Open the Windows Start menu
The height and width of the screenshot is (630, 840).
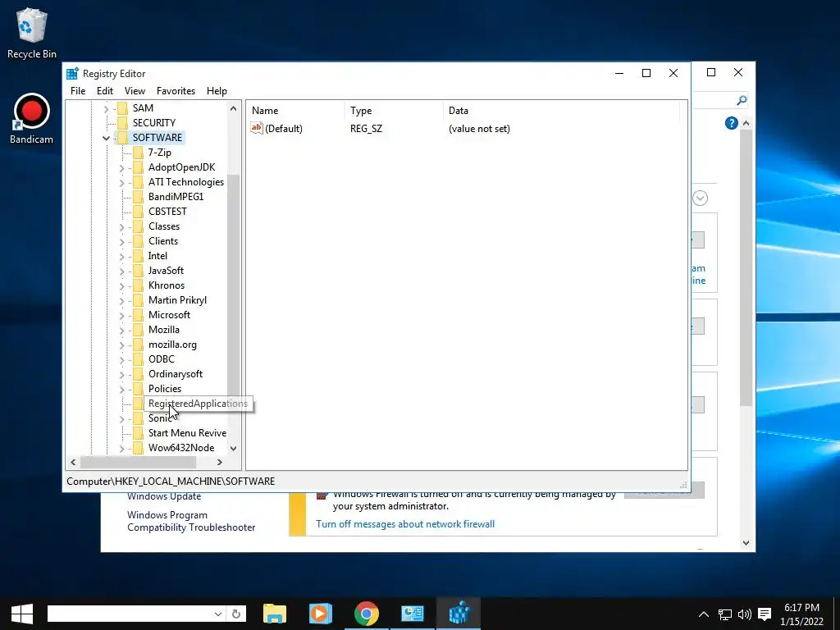coord(22,614)
